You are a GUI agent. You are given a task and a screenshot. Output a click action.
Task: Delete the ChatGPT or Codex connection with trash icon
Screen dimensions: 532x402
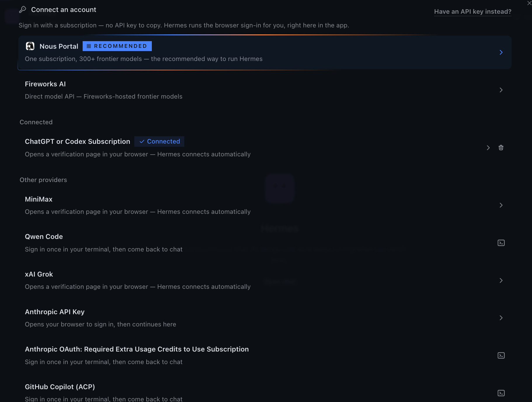[x=501, y=148]
